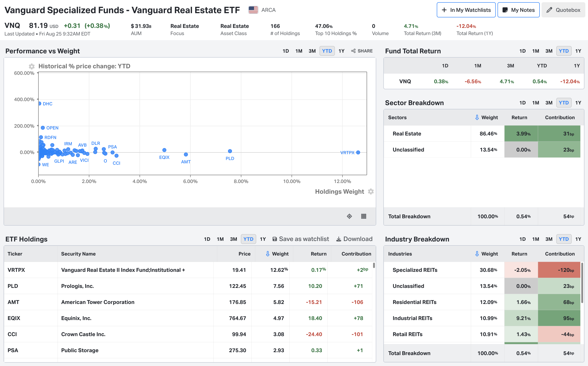Click the pencil icon in Quotebox button
The width and height of the screenshot is (588, 366).
pos(549,10)
